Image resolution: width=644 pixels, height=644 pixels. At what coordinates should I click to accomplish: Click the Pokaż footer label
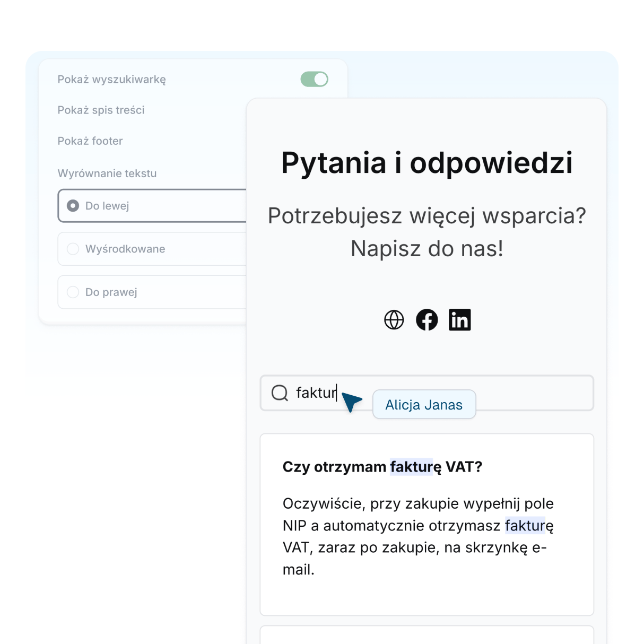tap(90, 141)
